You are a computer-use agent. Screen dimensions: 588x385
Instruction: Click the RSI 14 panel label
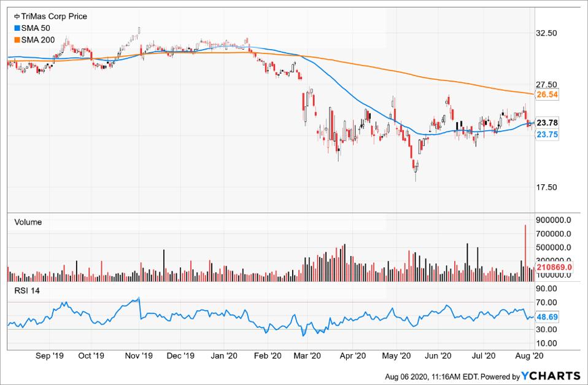coord(26,291)
